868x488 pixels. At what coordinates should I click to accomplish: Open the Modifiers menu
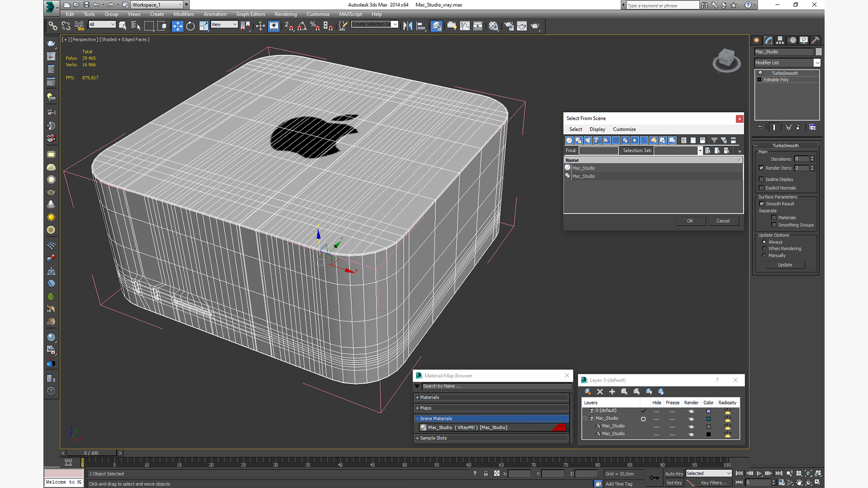coord(184,14)
